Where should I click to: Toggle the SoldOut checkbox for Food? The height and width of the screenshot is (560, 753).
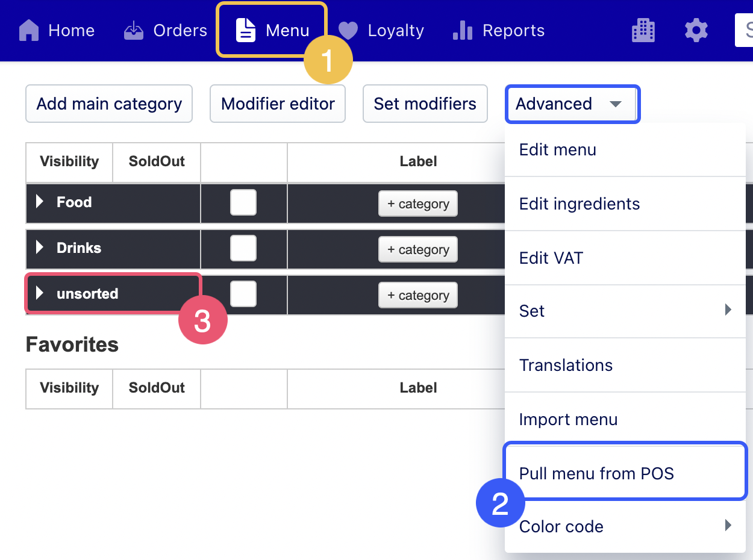[243, 203]
